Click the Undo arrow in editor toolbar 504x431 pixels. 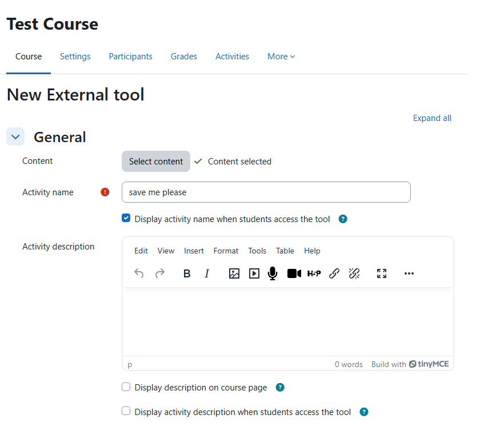pos(139,273)
